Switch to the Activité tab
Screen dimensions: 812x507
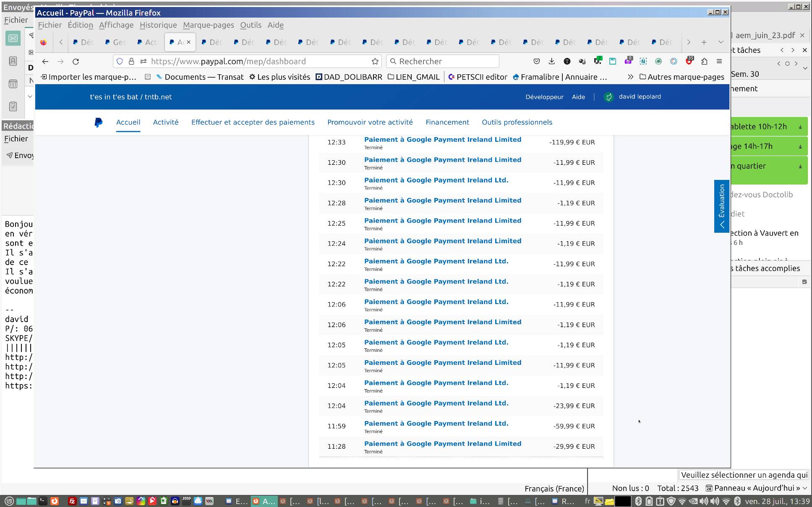165,122
